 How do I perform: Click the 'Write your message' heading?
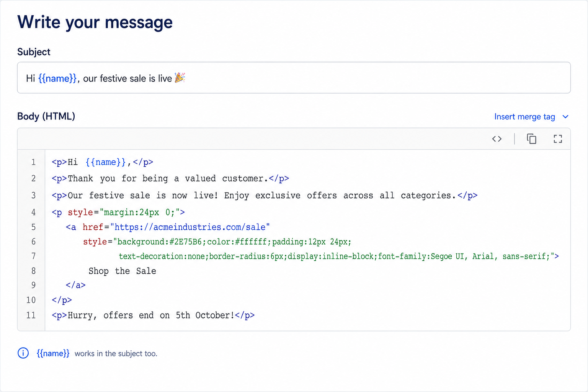95,23
